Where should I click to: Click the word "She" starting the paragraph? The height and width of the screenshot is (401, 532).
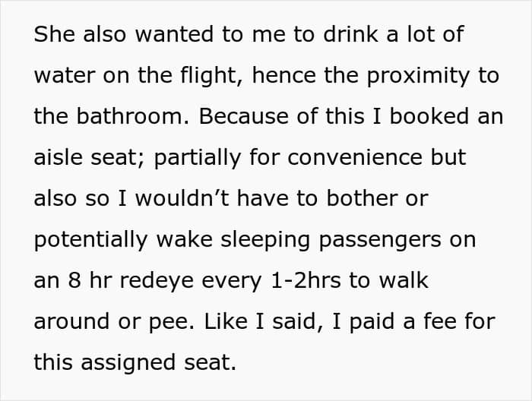(x=54, y=34)
